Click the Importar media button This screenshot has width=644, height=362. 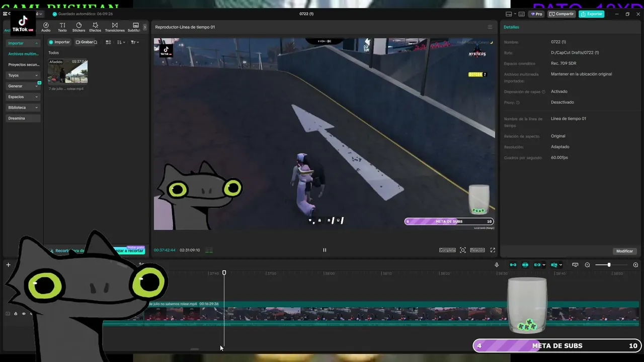pos(59,42)
